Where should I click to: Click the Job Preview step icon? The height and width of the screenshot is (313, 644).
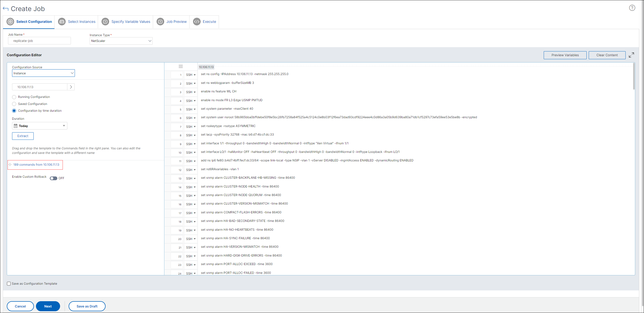160,22
